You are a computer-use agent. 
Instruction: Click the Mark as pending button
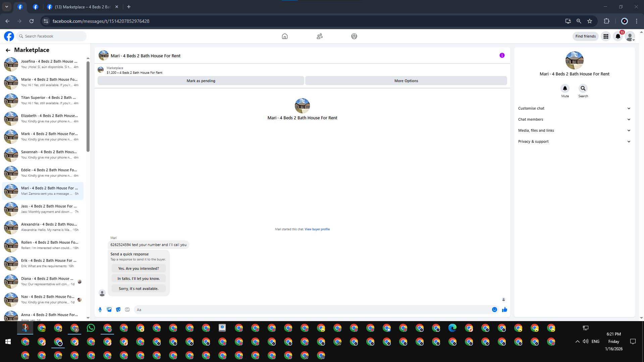tap(201, 81)
